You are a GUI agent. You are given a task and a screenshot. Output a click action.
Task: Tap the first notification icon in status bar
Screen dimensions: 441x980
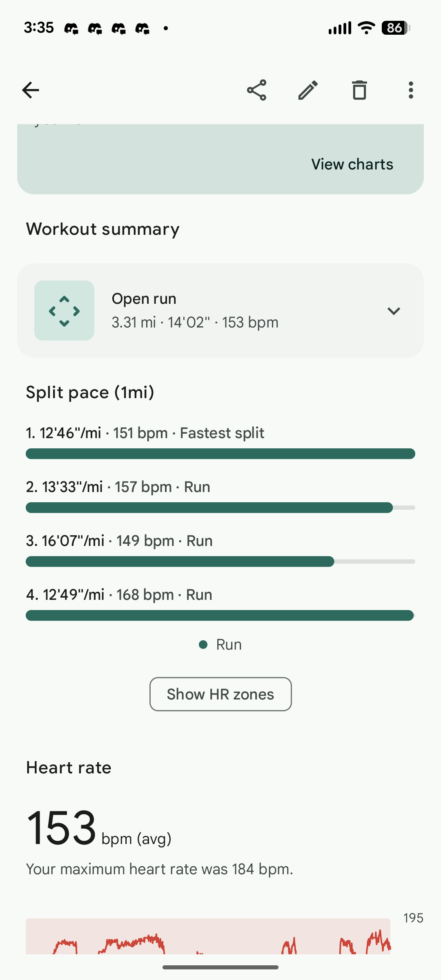point(71,28)
